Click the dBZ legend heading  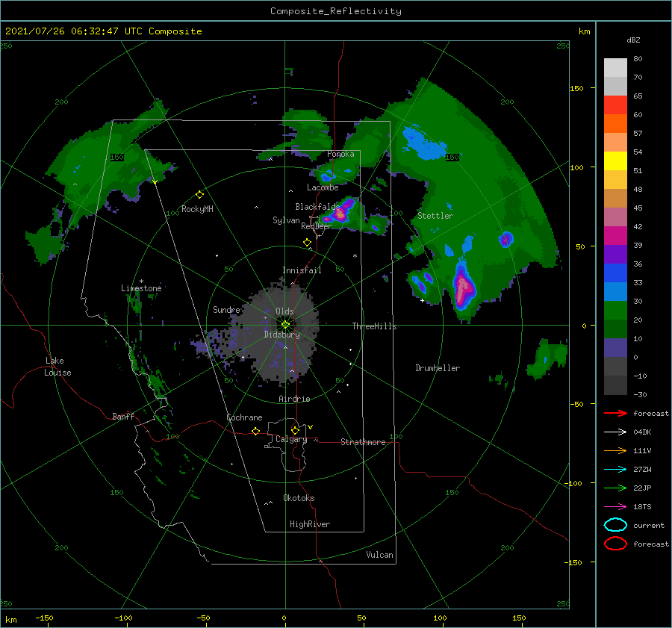tap(633, 40)
